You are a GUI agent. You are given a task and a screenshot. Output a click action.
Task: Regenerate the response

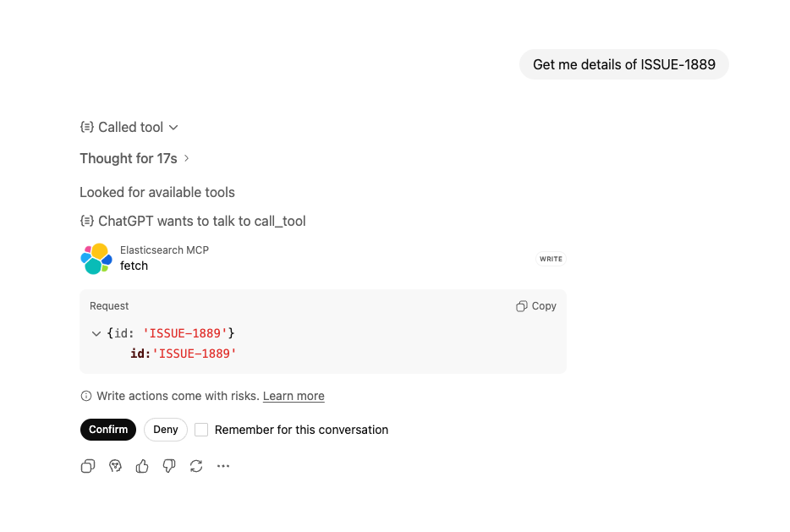(195, 466)
